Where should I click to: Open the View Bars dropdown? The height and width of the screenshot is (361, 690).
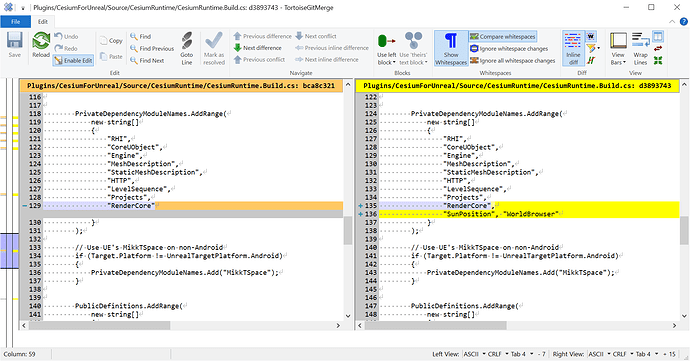click(x=618, y=59)
